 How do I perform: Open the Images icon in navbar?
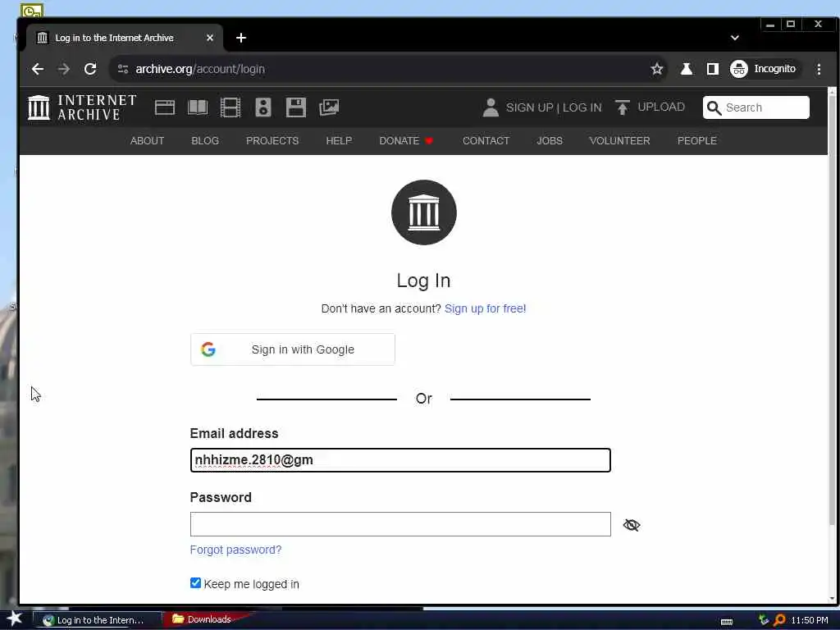(329, 107)
